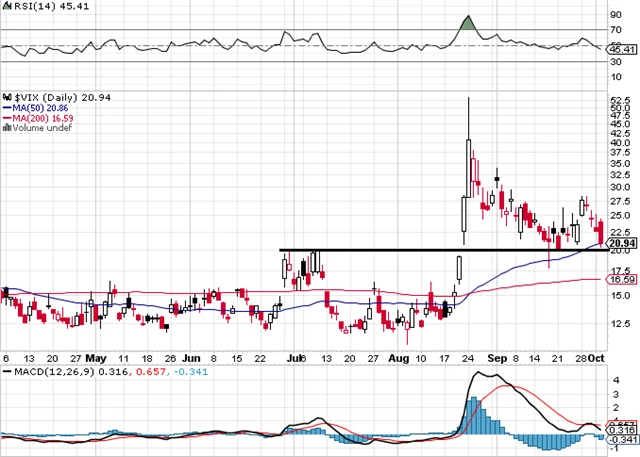The width and height of the screenshot is (640, 457).
Task: Click the 16.59 MA(200) price tag on axis
Action: 622,280
